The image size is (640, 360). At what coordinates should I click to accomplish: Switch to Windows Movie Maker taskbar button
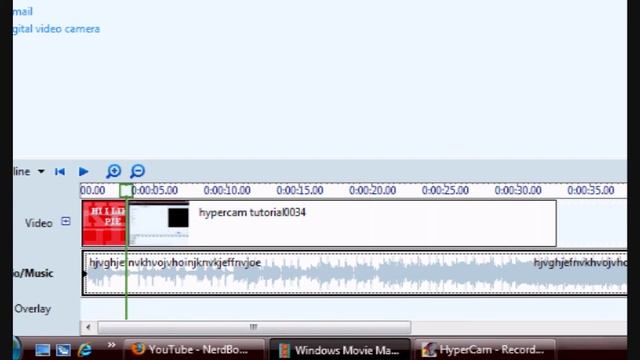pyautogui.click(x=340, y=350)
